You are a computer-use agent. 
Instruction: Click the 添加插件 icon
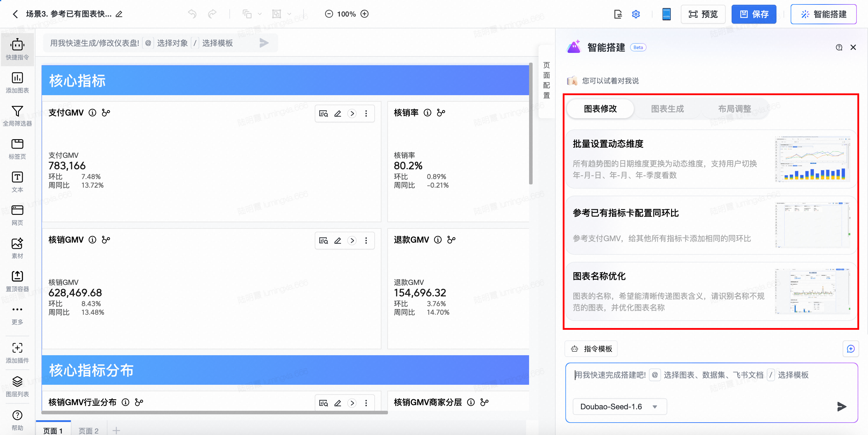(x=17, y=348)
